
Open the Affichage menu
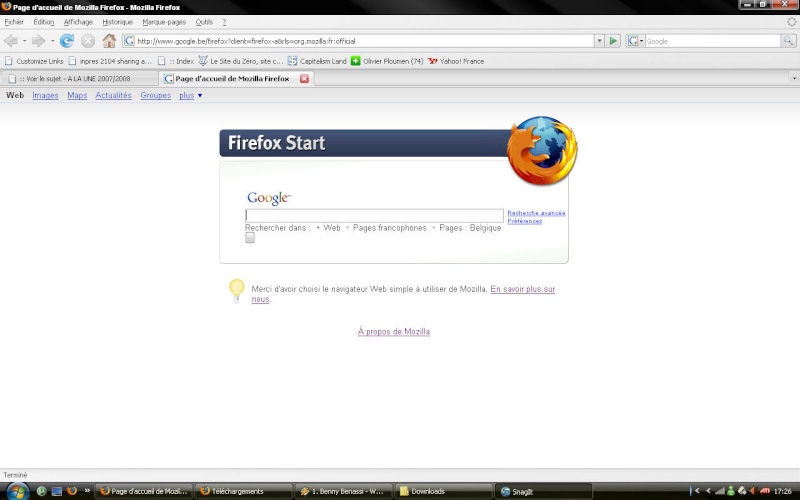(78, 22)
